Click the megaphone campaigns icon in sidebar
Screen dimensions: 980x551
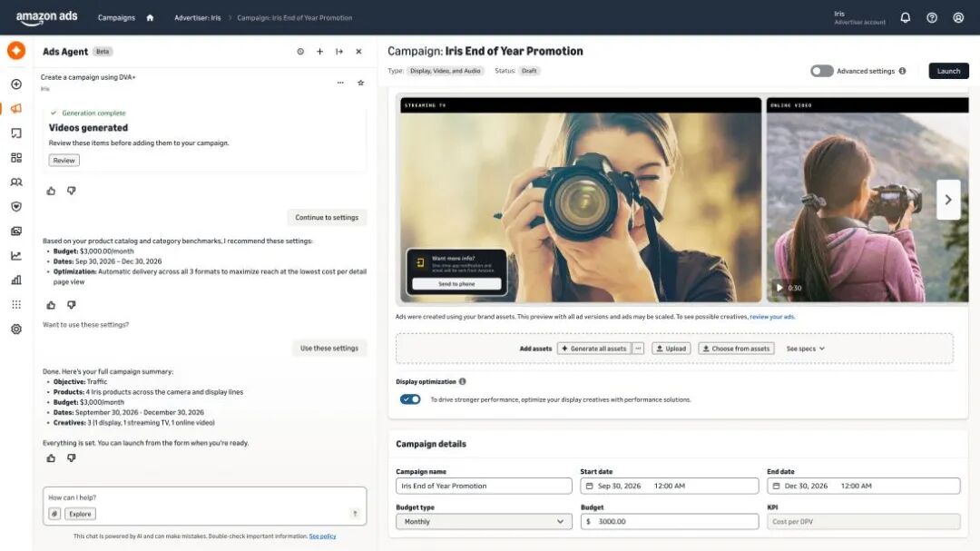pyautogui.click(x=16, y=108)
